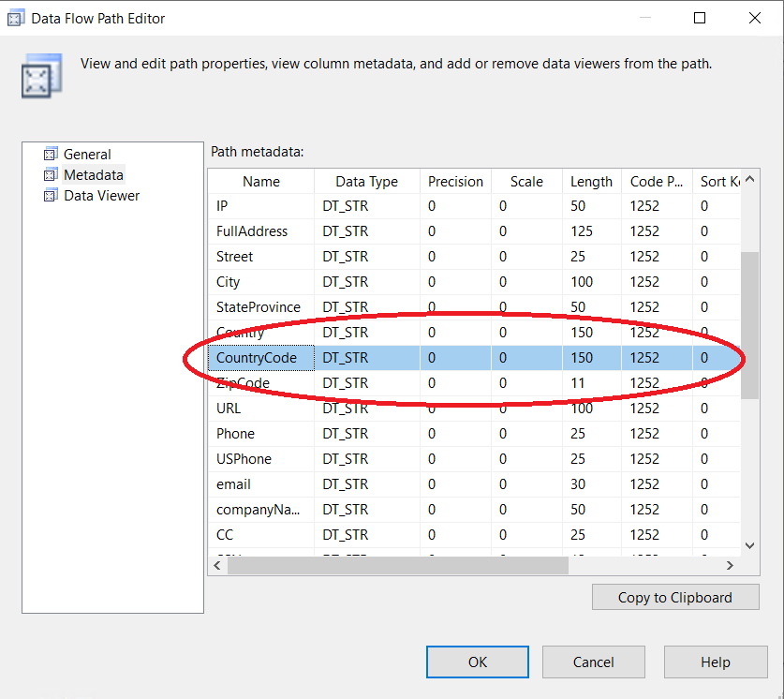The width and height of the screenshot is (784, 699).
Task: Click the Name column header
Action: click(261, 182)
